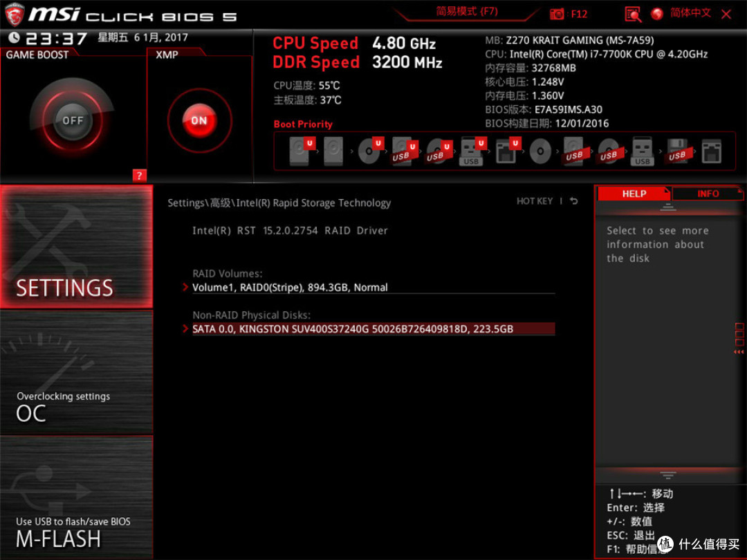Click the Intel(R) RST 15.2.0.2754 RAID Driver text

click(290, 230)
